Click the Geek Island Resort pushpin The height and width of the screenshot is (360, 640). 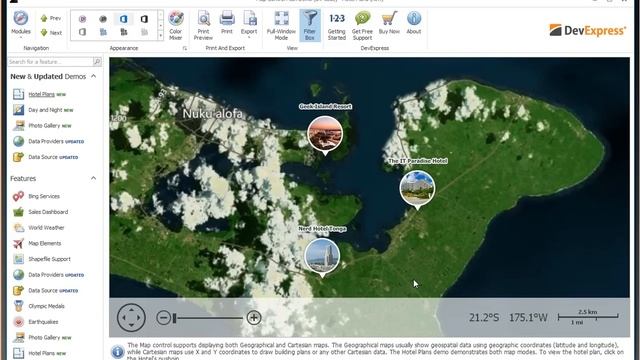click(325, 134)
